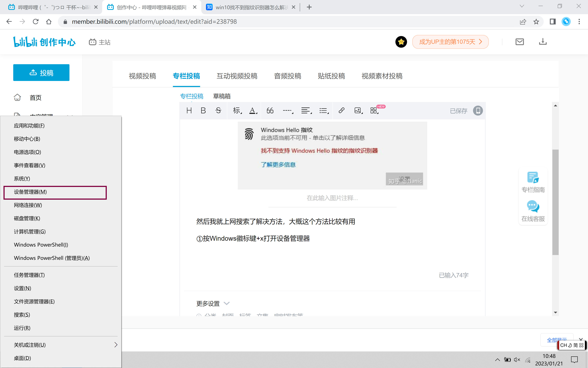The height and width of the screenshot is (368, 588).
Task: Open 网络连接(W) menu entry
Action: pyautogui.click(x=61, y=205)
